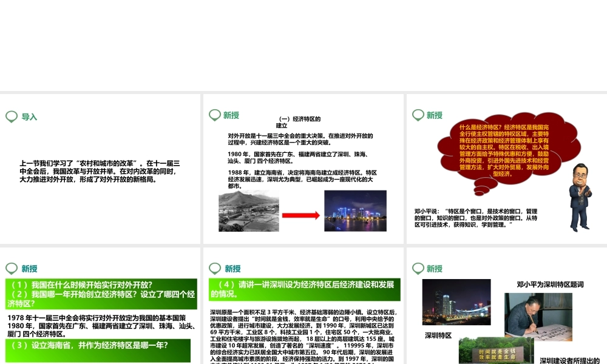
Task: Click the paragraph starting 1988 年，建立海南省
Action: coord(302,179)
